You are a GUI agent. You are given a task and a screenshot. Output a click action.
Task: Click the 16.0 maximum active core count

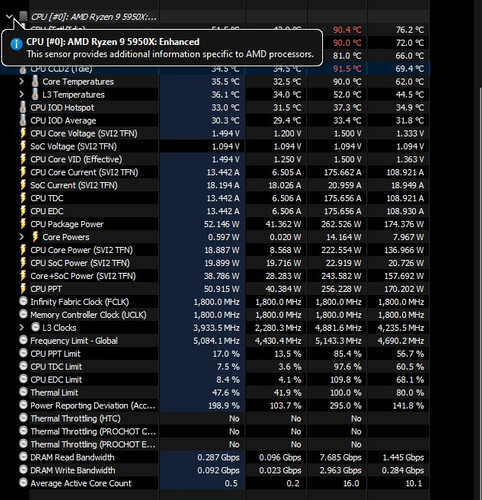[351, 483]
